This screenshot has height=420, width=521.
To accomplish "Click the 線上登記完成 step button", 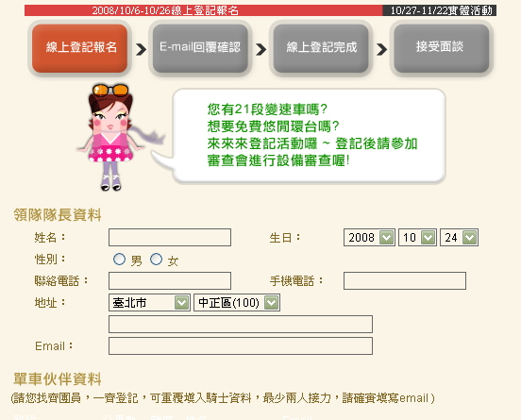I will 321,48.
